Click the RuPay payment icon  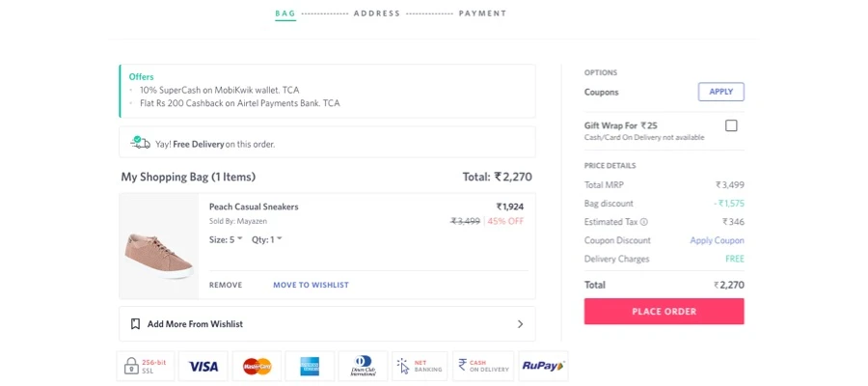tap(544, 367)
